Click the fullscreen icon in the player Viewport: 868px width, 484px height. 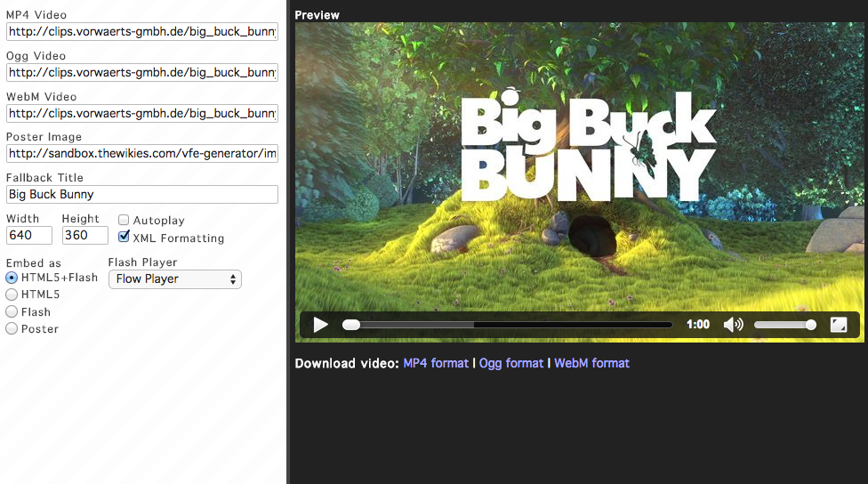[x=839, y=325]
